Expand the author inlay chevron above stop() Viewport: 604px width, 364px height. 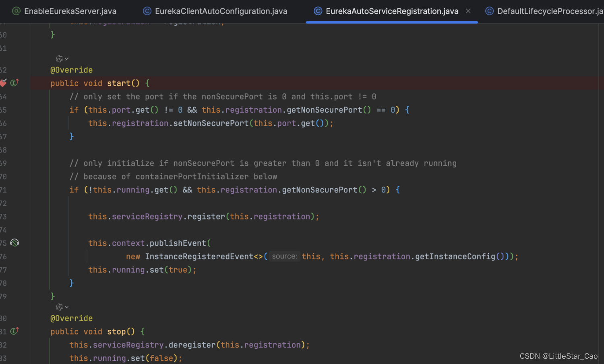point(67,307)
